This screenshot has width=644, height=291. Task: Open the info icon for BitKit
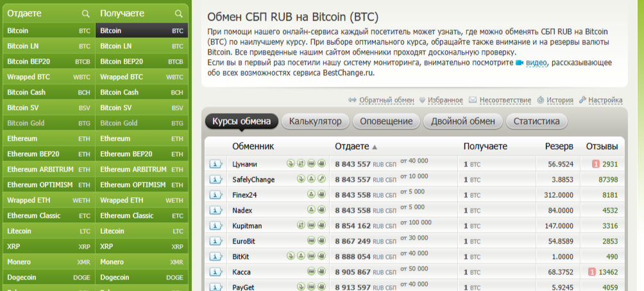point(216,256)
